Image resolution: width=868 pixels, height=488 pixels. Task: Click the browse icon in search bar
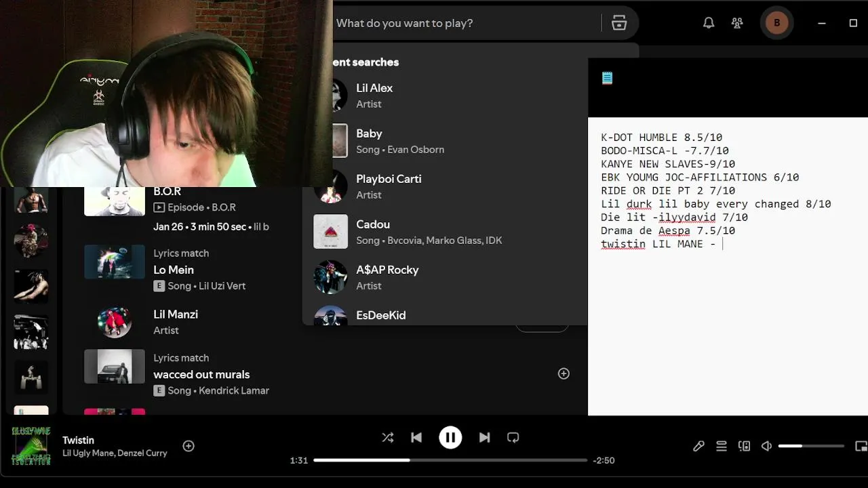(x=619, y=23)
